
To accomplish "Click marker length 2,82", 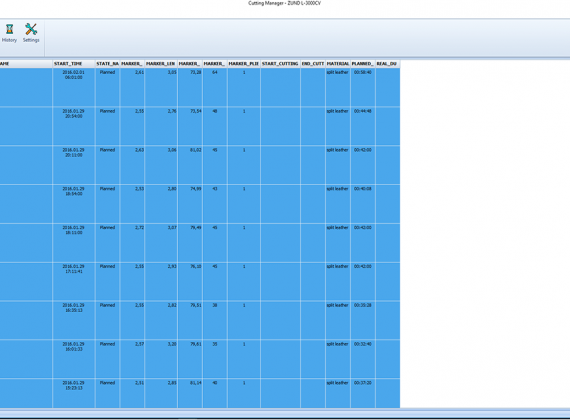I will tap(172, 305).
